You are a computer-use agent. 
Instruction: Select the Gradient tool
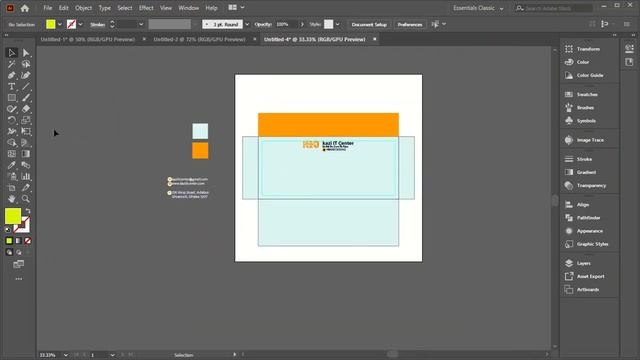26,154
